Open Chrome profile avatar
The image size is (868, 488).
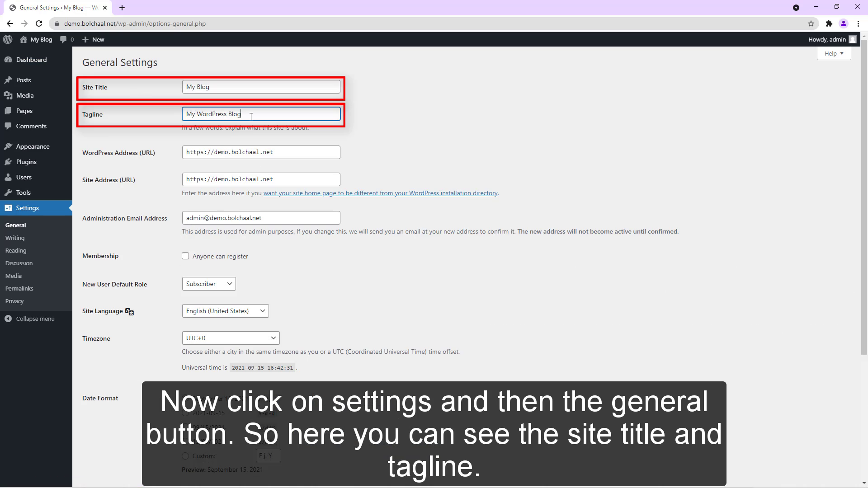844,23
